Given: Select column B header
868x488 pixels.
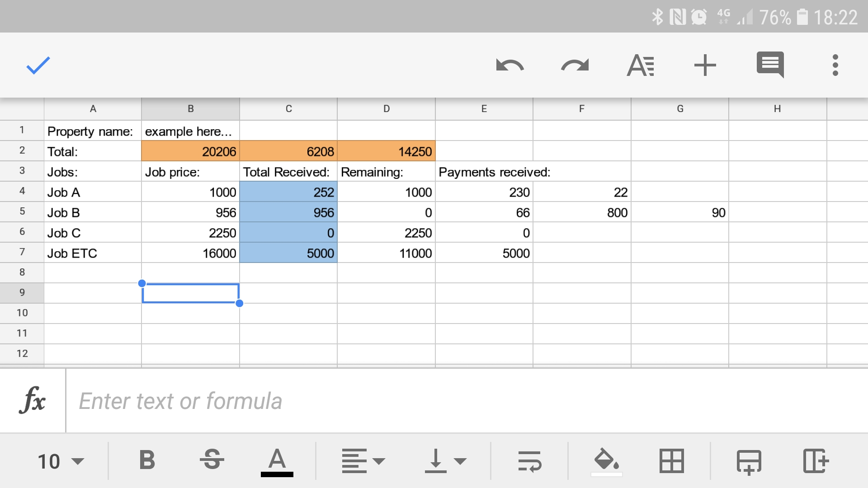Looking at the screenshot, I should click(x=190, y=109).
